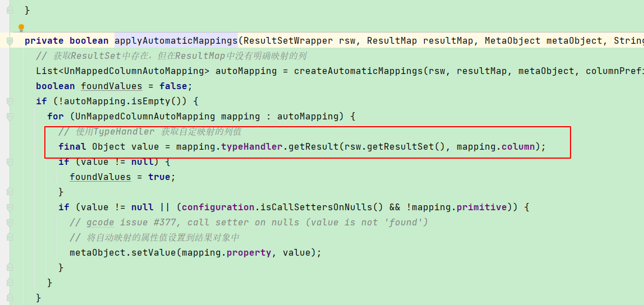644x305 pixels.
Task: Click the 'private' keyword in method signature
Action: coord(44,40)
